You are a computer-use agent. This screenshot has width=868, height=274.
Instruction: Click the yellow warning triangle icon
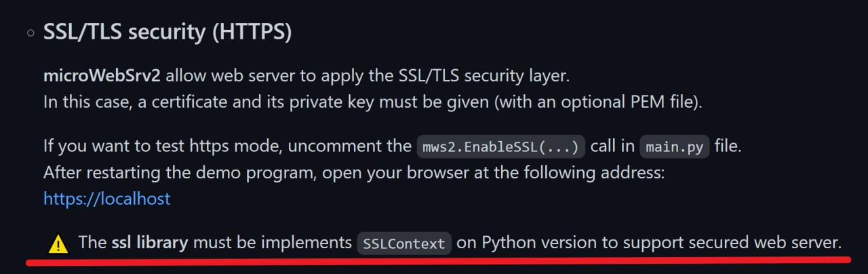59,243
